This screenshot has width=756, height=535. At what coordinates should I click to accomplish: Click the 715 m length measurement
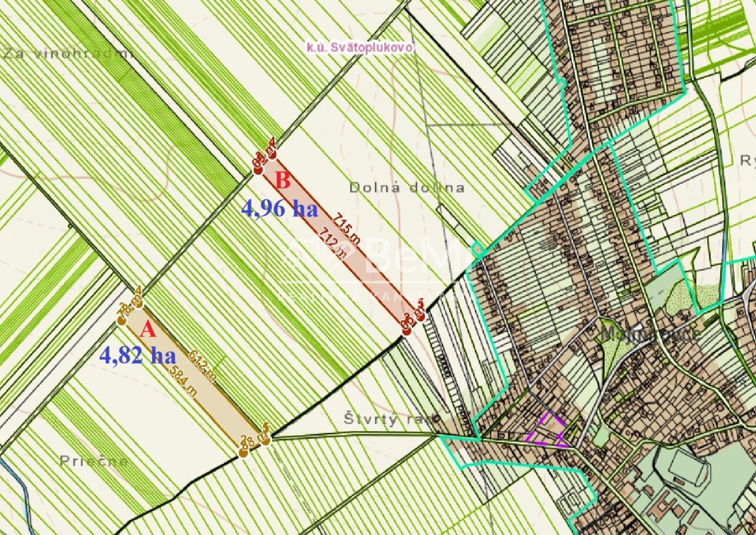(347, 229)
